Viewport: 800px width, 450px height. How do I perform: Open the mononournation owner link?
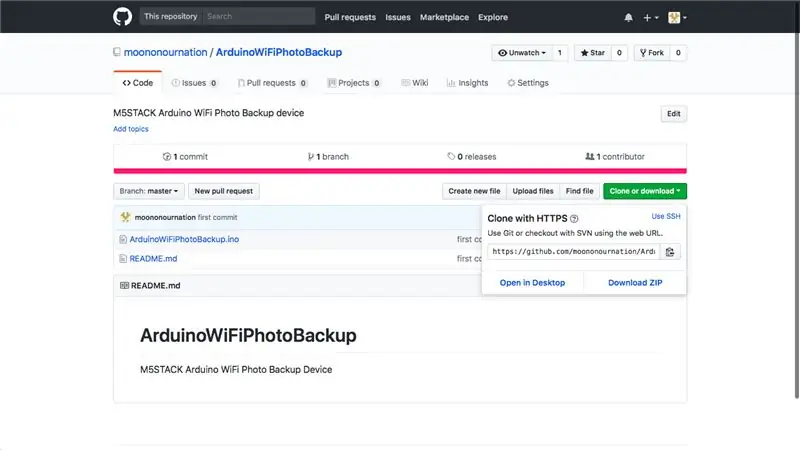(x=165, y=52)
